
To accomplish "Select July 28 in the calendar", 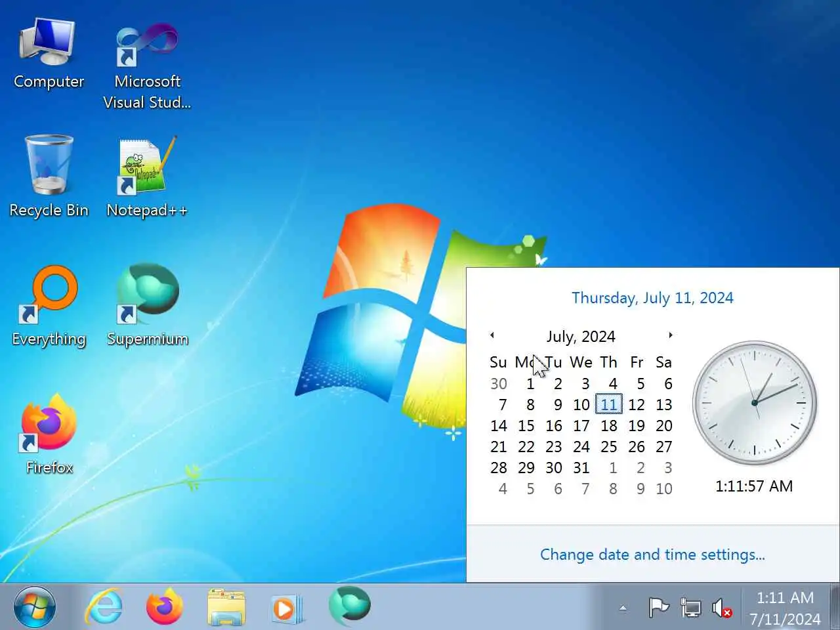I will pyautogui.click(x=499, y=468).
